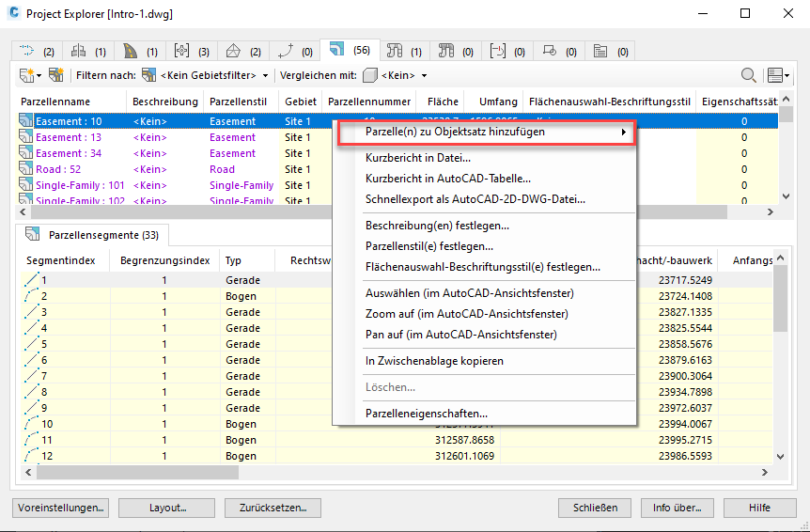Click parcel icon of Easement : 34 row
Screen dimensions: 810x532
[x=25, y=153]
